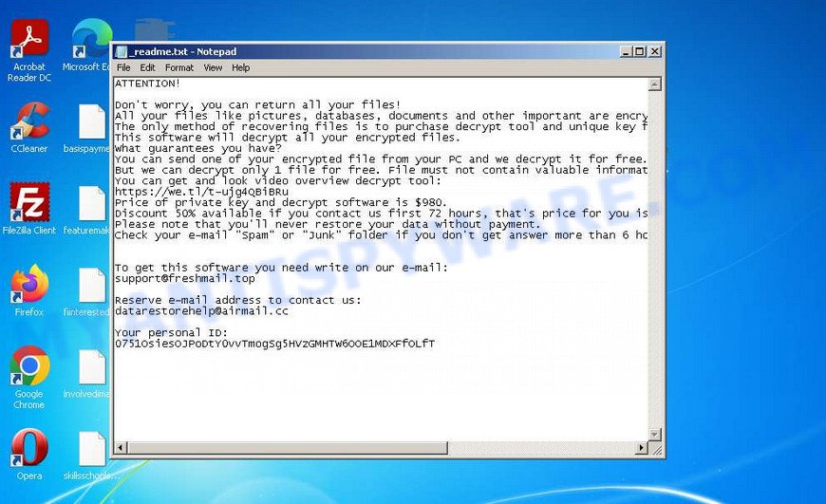Click the 'Don't worry, you can return' line
The image size is (826, 504).
click(258, 104)
